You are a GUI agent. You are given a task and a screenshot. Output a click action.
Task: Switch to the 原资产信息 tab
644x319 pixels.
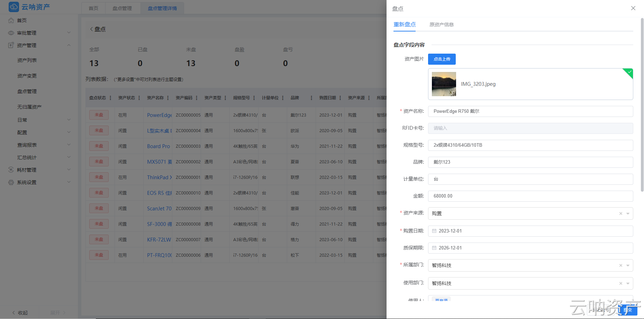(x=441, y=25)
